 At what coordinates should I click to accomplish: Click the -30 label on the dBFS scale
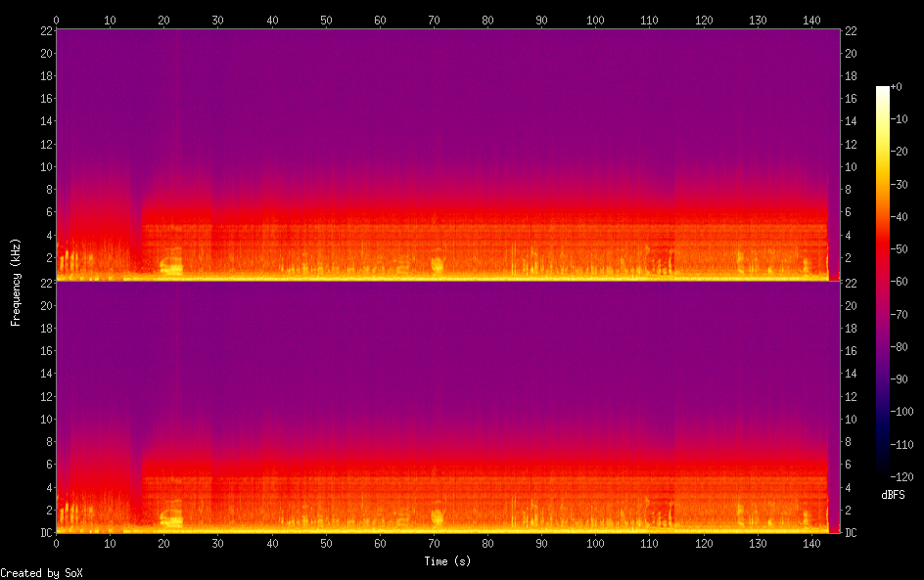click(x=901, y=183)
